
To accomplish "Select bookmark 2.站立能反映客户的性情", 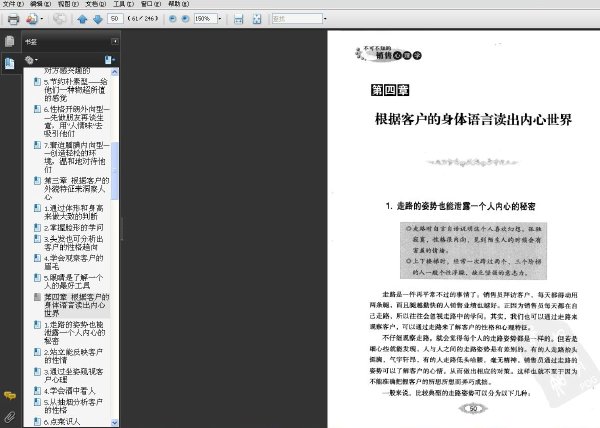I will [x=73, y=356].
